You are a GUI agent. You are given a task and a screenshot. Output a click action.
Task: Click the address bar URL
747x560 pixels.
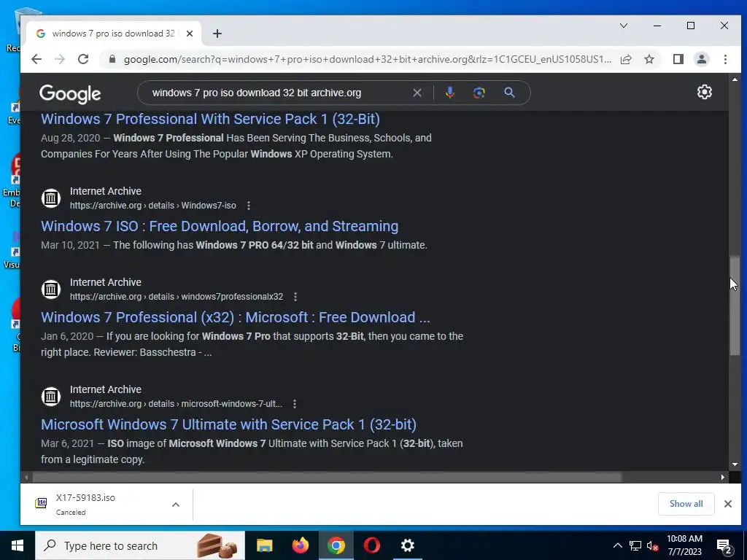(367, 59)
